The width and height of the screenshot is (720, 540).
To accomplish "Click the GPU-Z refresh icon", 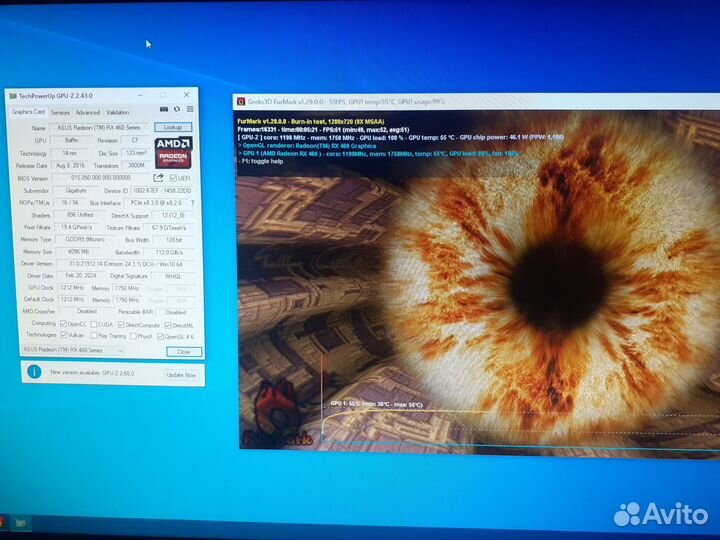I will [x=177, y=109].
